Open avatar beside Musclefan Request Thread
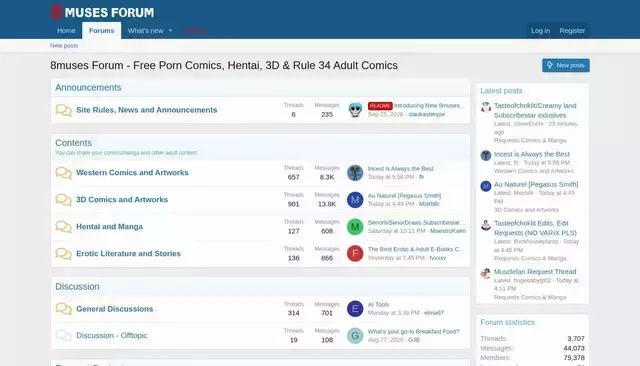 click(x=486, y=273)
